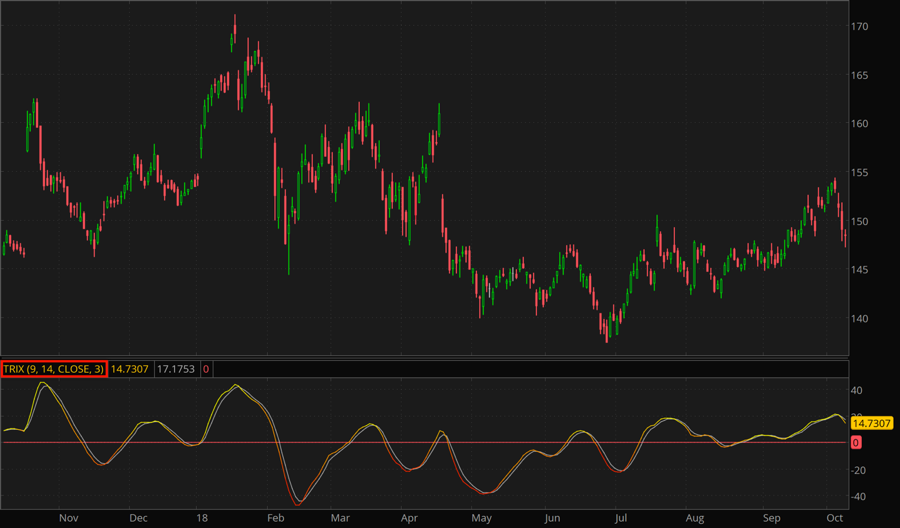
Task: Click the 165 price axis label
Action: tap(860, 76)
